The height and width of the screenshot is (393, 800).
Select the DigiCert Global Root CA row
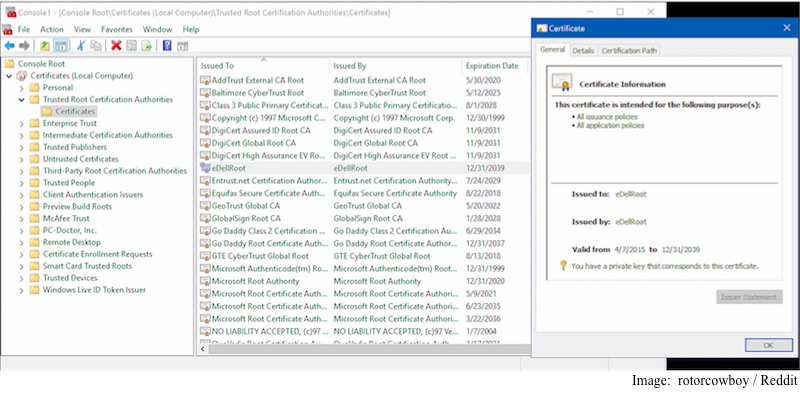pos(363,143)
